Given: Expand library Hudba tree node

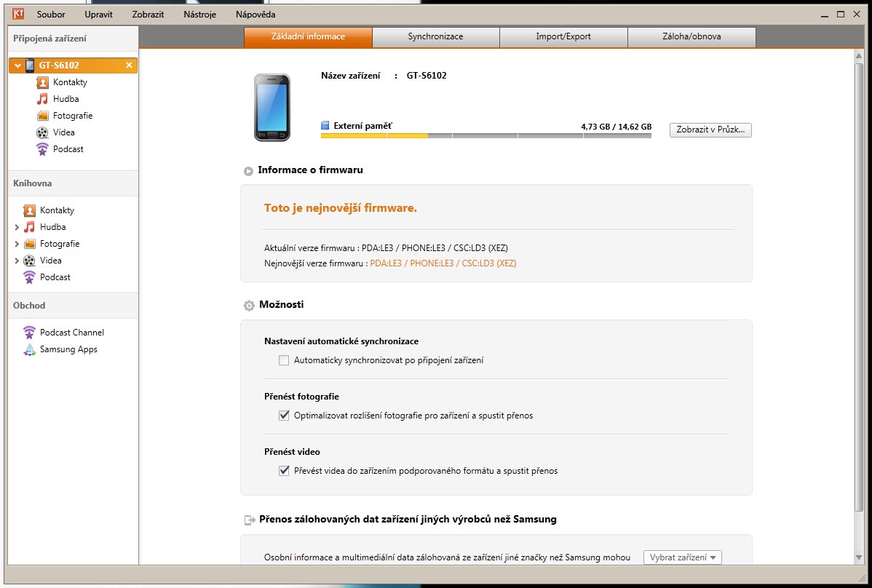Looking at the screenshot, I should point(17,227).
